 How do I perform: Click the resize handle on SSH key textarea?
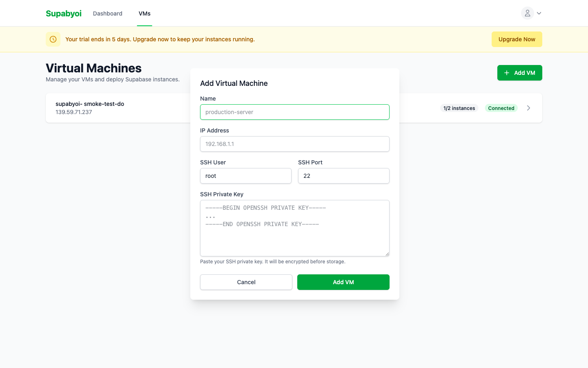pos(387,254)
